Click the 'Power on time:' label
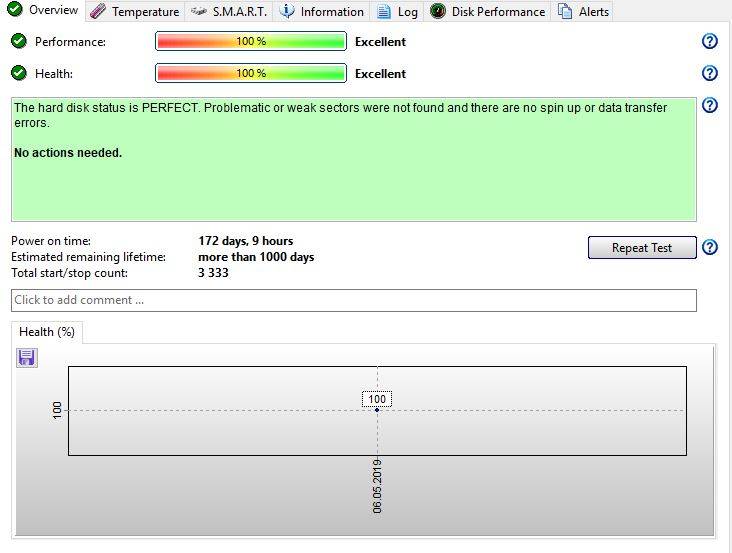Screen dimensions: 732x553 (x=51, y=241)
